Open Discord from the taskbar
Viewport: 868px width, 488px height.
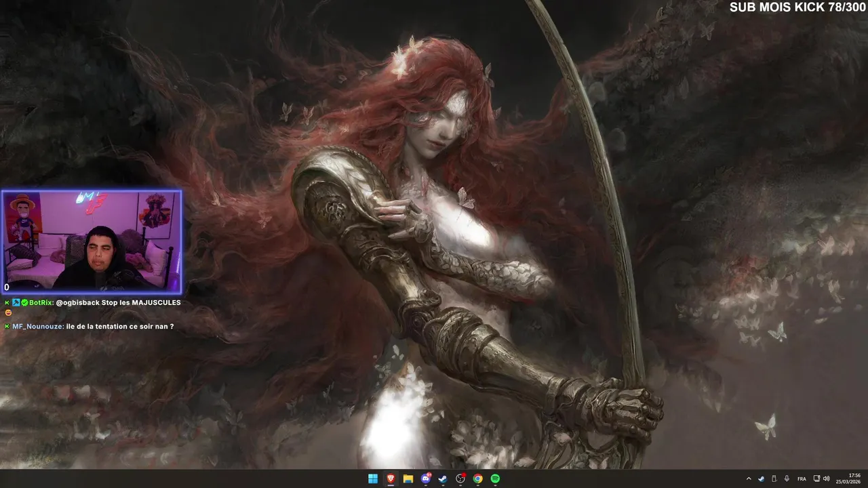click(x=426, y=479)
